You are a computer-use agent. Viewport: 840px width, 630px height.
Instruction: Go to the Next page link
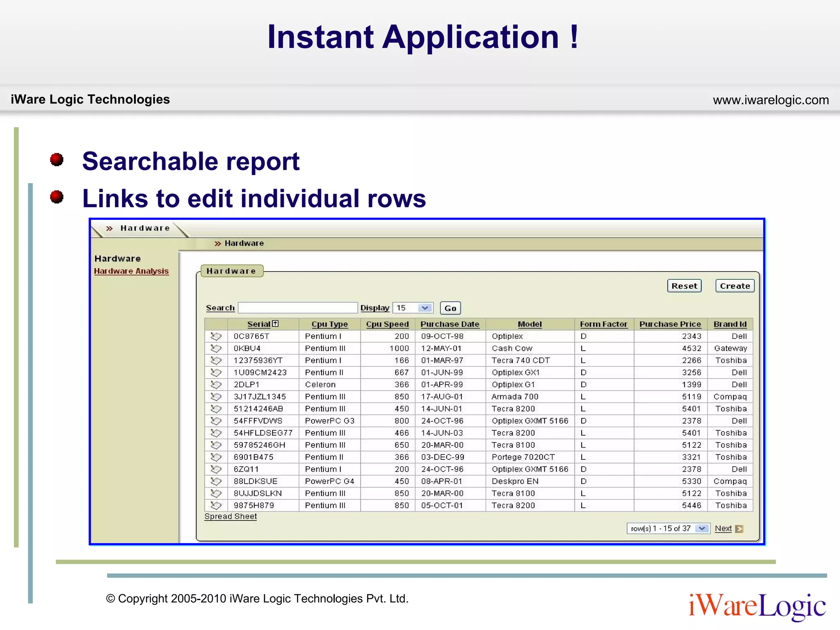coord(723,529)
